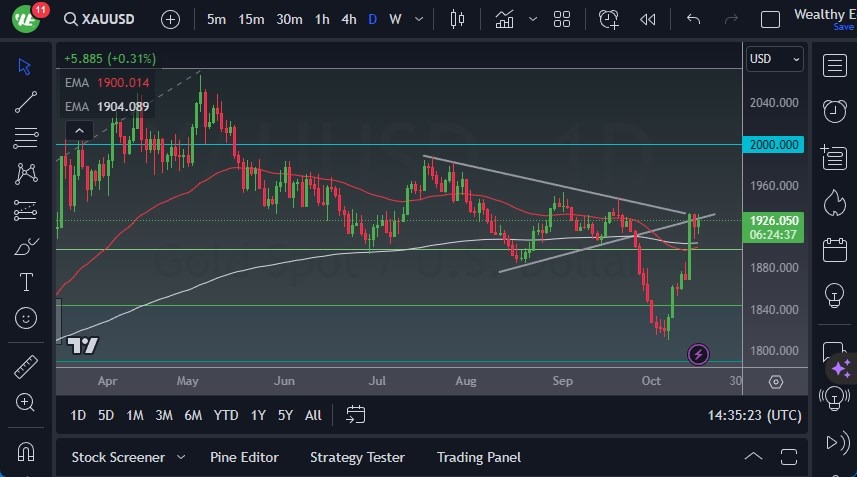
Task: Click the XAUUSD symbol search field
Action: [106, 19]
